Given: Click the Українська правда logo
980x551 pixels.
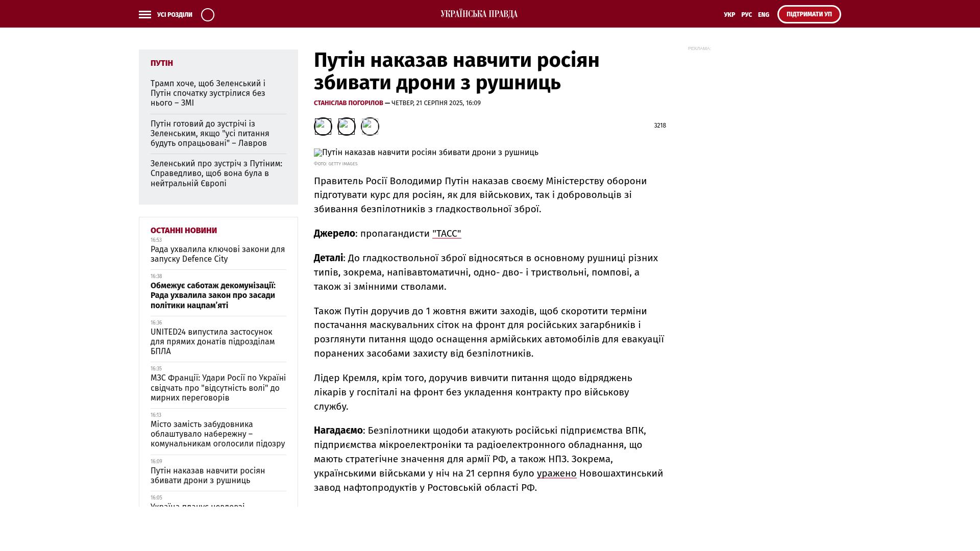Looking at the screenshot, I should pyautogui.click(x=479, y=14).
